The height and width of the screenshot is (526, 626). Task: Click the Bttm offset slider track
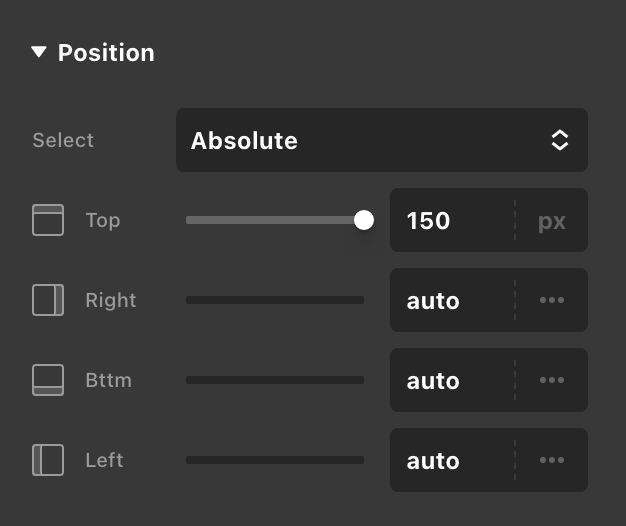click(x=275, y=380)
